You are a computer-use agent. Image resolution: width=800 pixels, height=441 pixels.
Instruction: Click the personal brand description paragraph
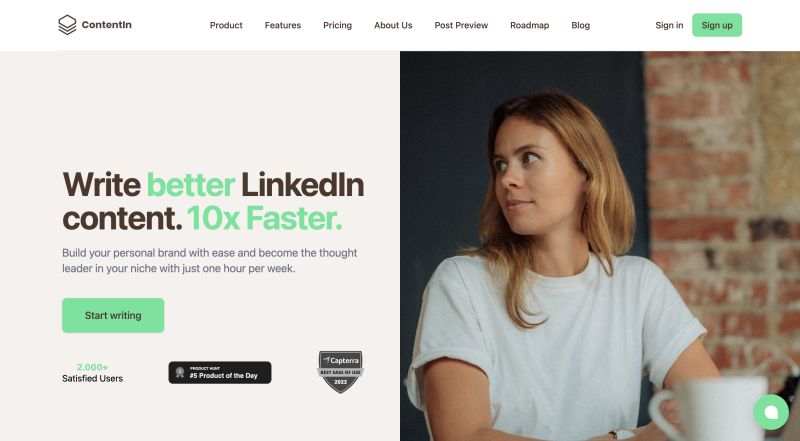[x=210, y=260]
